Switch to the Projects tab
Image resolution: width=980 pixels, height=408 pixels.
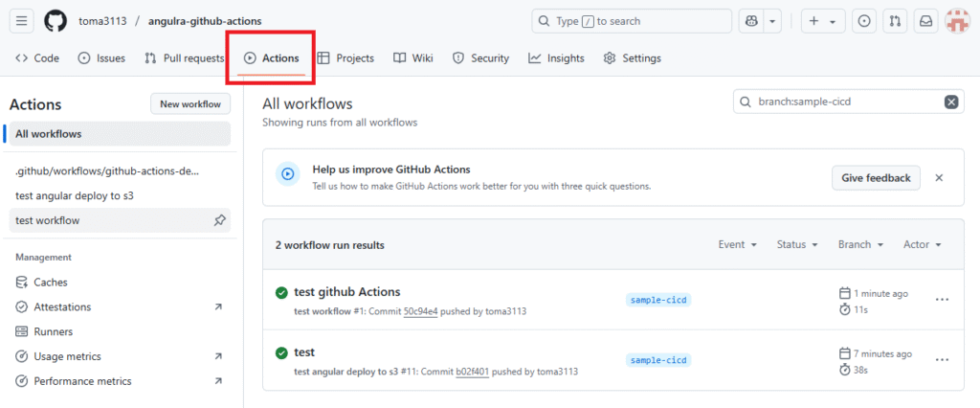(x=345, y=58)
